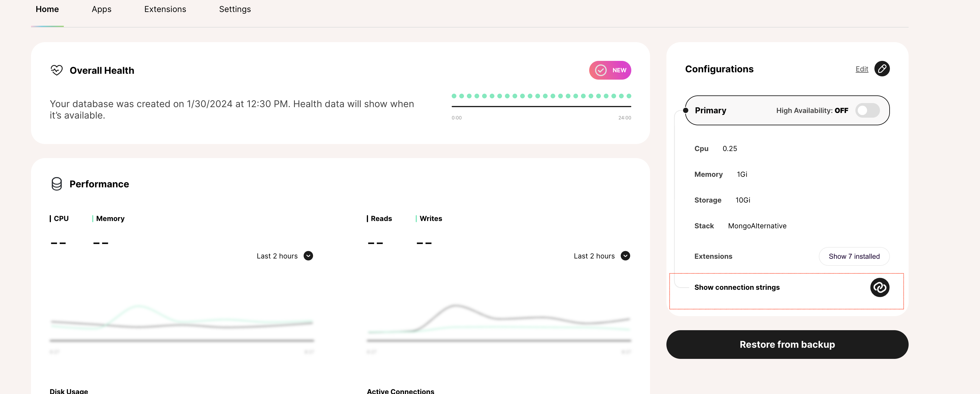Click the Overall Health heart icon

click(x=56, y=70)
